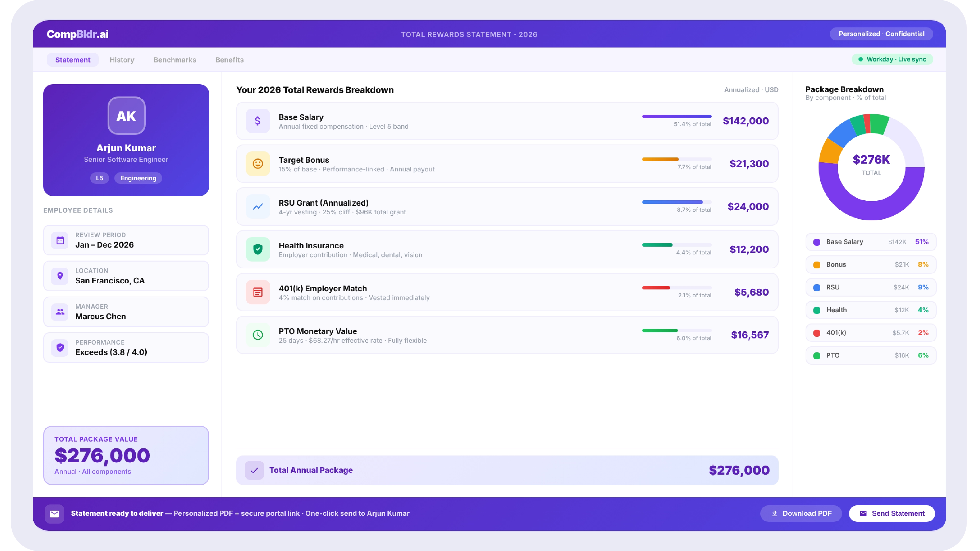The image size is (980, 551).
Task: Click the purple Base Salary legend swatch
Action: [816, 242]
